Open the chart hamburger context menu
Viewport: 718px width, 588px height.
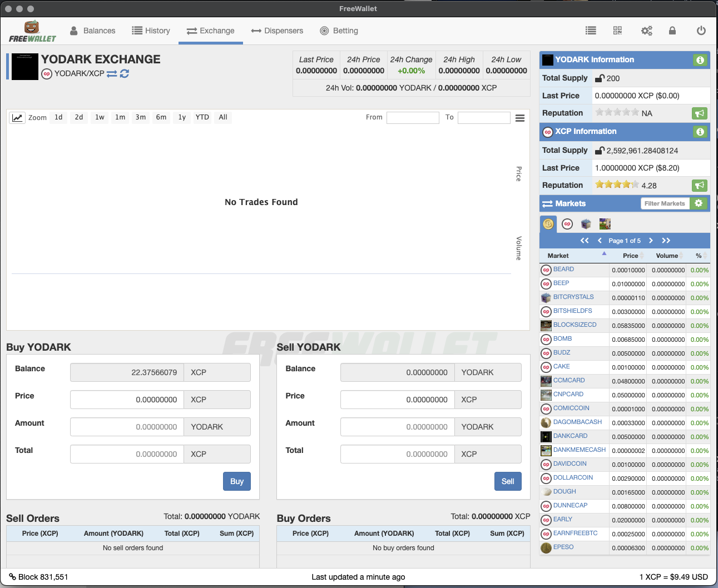(520, 118)
